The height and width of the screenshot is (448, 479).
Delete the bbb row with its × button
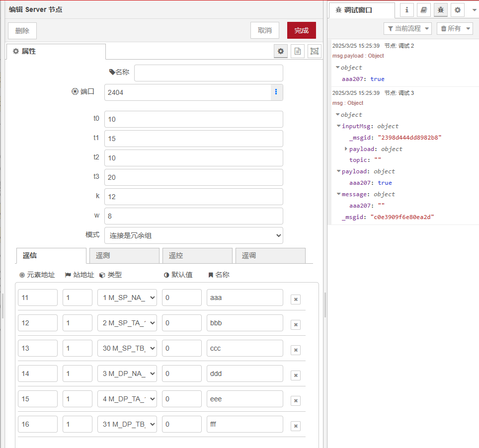(x=296, y=324)
